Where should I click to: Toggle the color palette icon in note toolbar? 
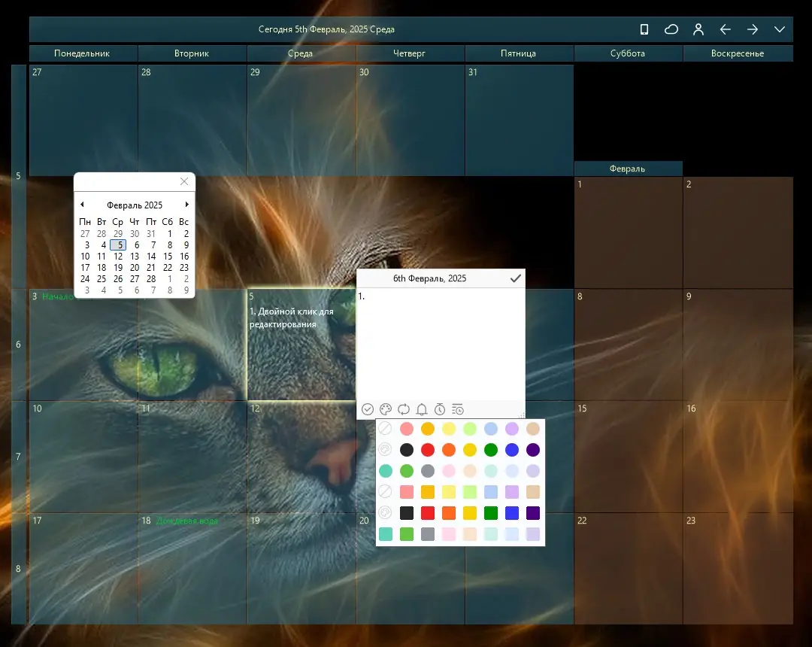(x=385, y=409)
